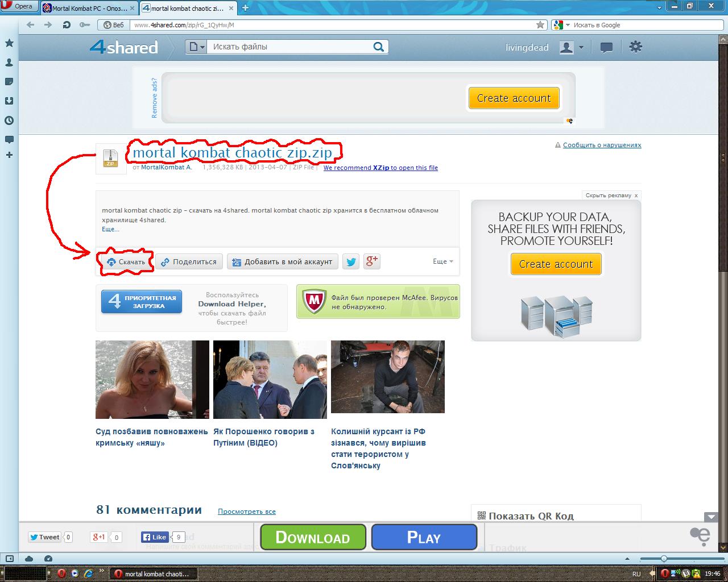Viewport: 728px width, 582px height.
Task: Bookmark this page with the star icon
Action: (x=540, y=25)
